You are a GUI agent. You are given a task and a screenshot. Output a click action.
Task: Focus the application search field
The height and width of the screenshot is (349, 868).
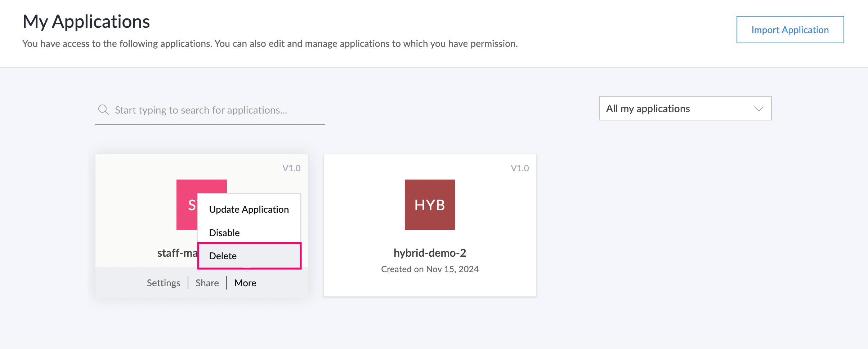point(216,110)
